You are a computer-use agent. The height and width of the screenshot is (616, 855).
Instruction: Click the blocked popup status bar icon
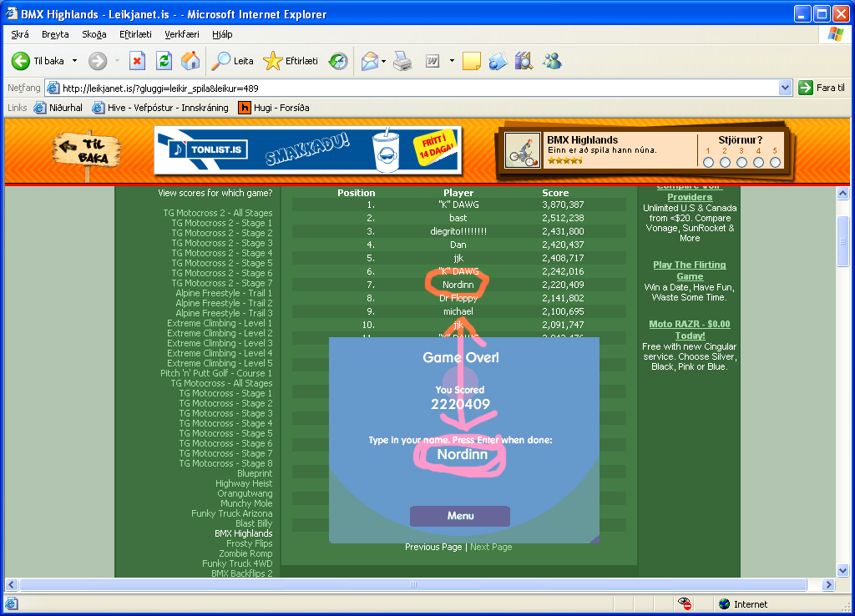(685, 603)
